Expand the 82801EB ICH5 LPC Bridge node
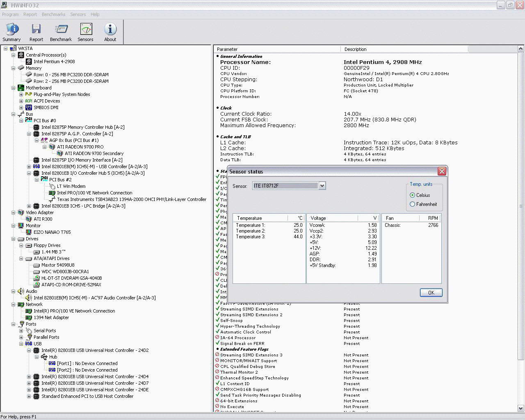Image resolution: width=525 pixels, height=420 pixels. 29,206
